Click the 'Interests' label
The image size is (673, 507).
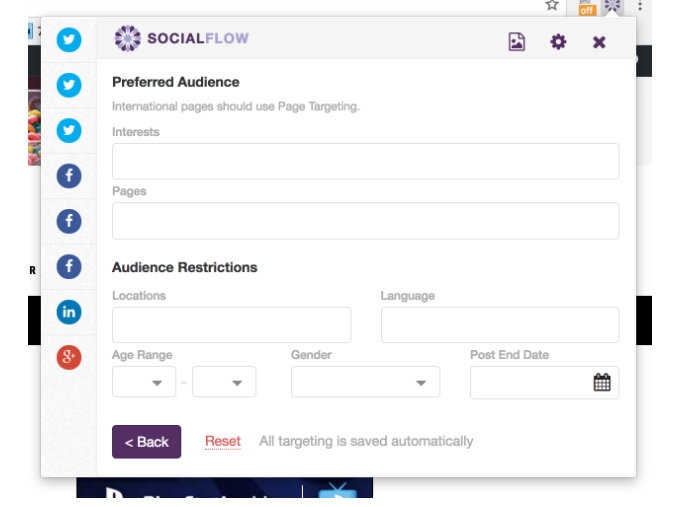pos(136,132)
